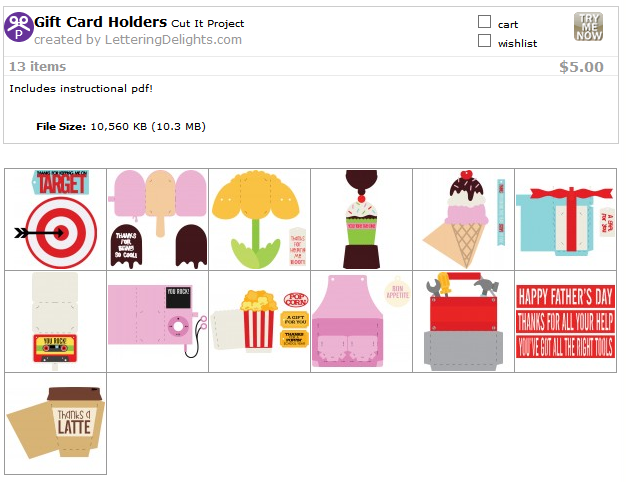Screen dimensions: 626x482
Task: Open the Target bullseye gift card holder thumbnail
Action: click(x=55, y=219)
